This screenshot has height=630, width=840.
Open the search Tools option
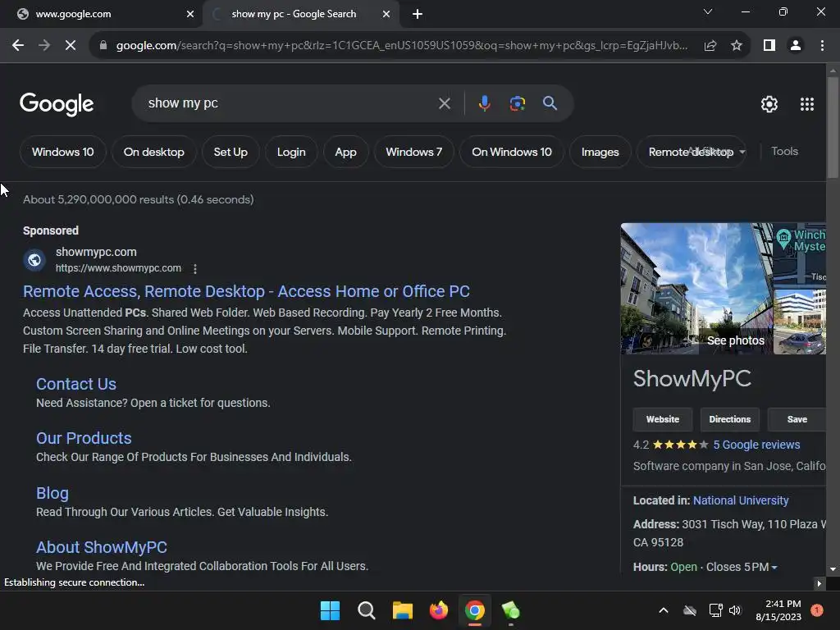[x=784, y=152]
